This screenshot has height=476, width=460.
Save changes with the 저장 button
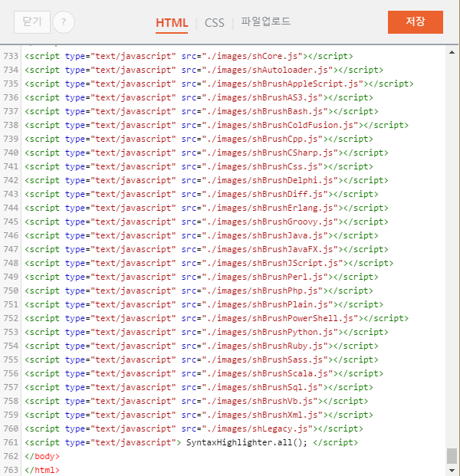[x=415, y=22]
